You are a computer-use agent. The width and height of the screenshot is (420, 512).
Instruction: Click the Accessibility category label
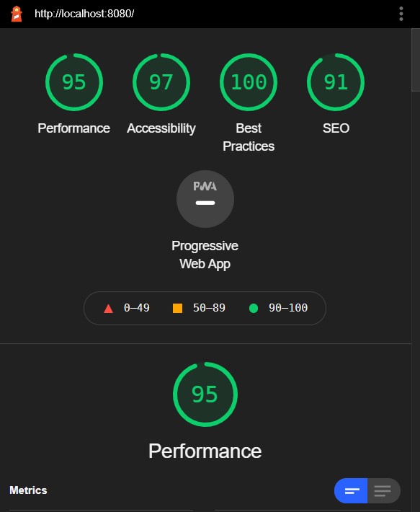coord(161,128)
